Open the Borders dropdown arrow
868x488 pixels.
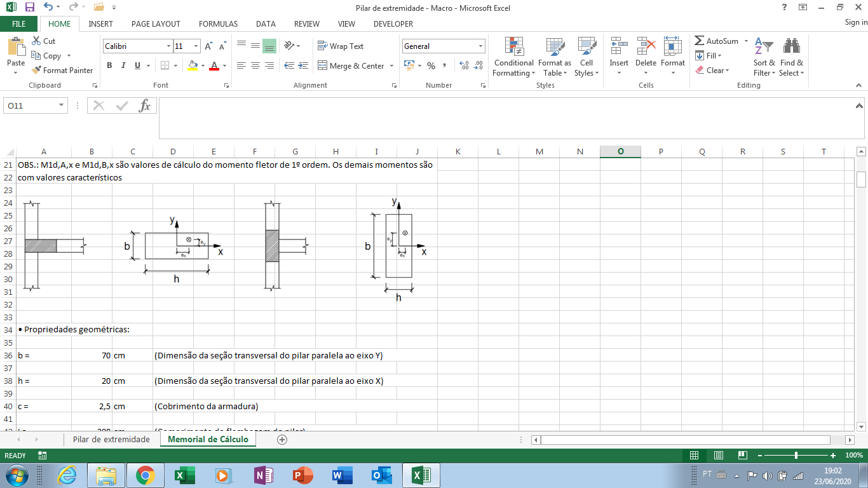[176, 65]
